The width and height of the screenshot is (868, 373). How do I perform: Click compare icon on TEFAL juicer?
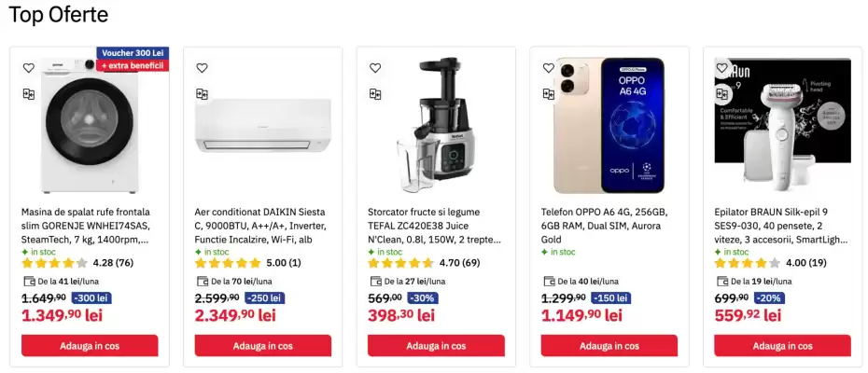pos(375,94)
